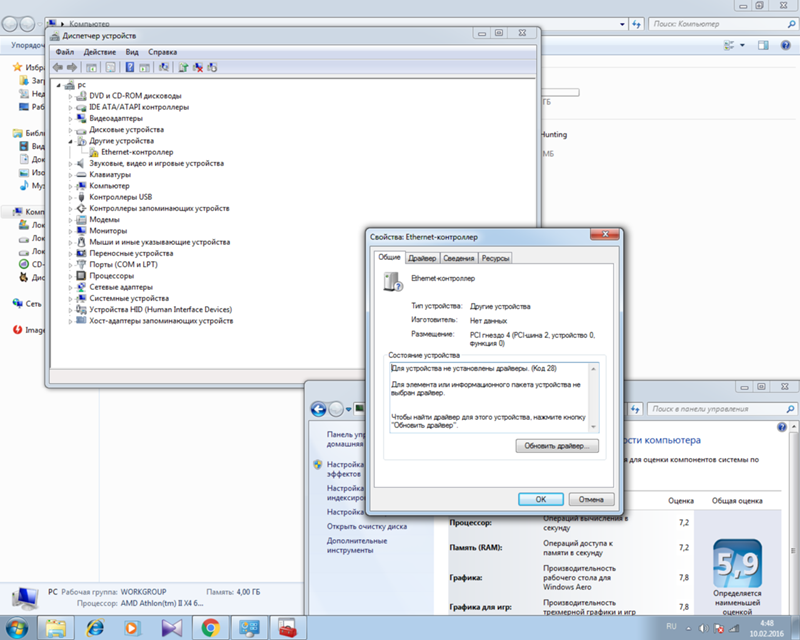800x640 pixels.
Task: Click the blue Help question-mark toolbar icon
Action: (130, 67)
